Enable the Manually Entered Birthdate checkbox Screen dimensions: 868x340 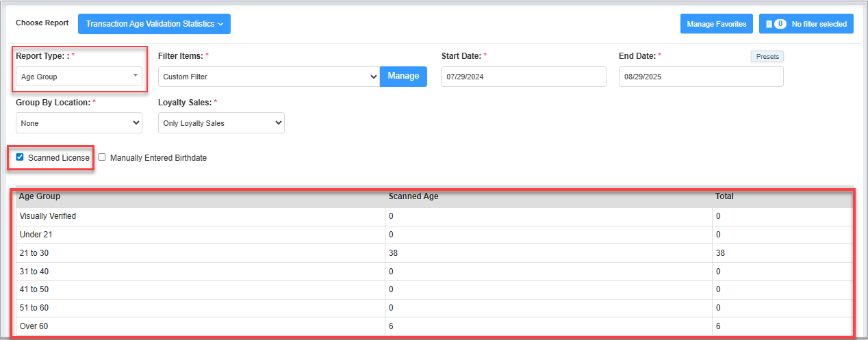coord(102,157)
